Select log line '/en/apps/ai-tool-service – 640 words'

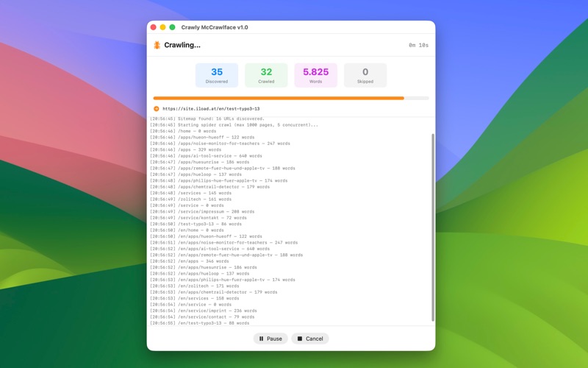[x=210, y=249]
